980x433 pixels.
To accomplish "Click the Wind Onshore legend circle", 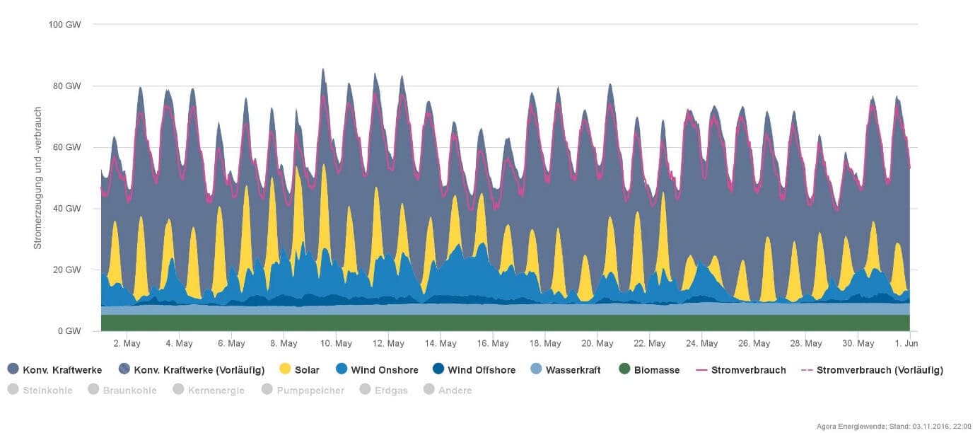I will [x=341, y=369].
